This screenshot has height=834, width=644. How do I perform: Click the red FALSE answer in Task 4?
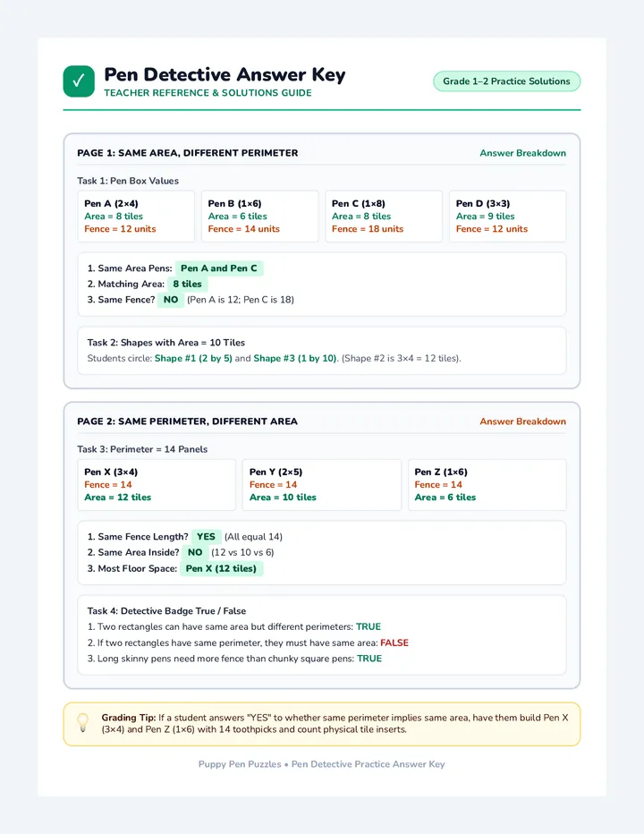[x=394, y=643]
